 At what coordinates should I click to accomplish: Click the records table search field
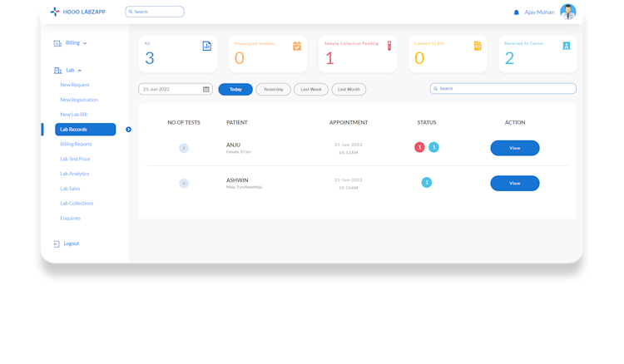pyautogui.click(x=503, y=89)
